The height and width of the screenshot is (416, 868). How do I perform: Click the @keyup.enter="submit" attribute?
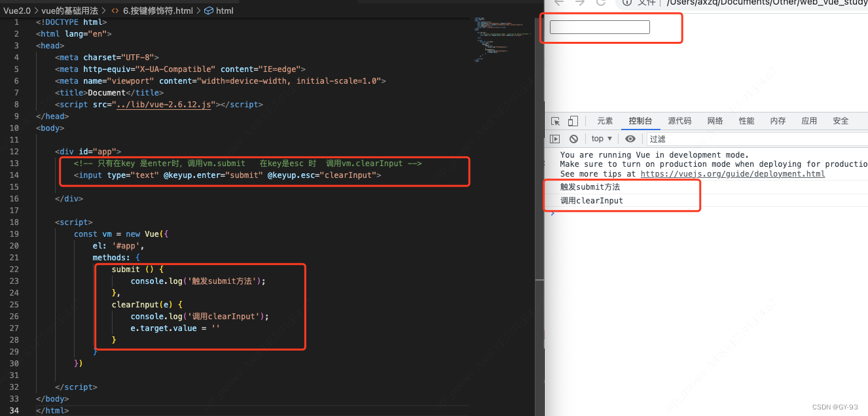213,175
